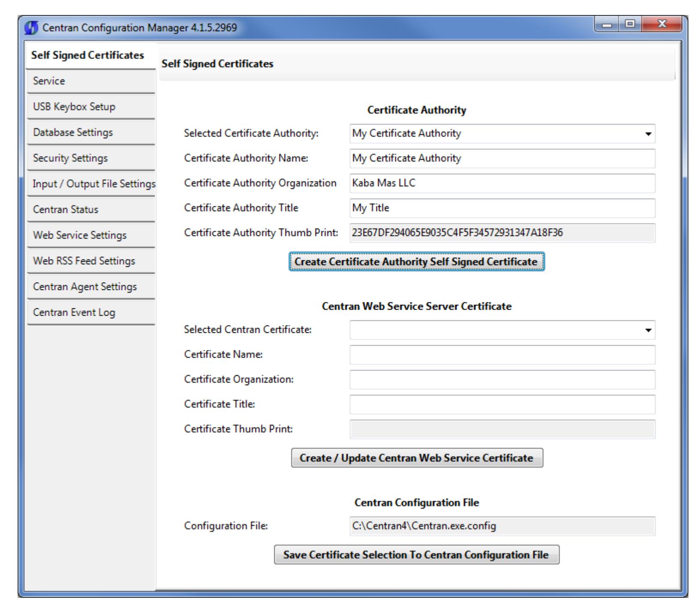View the Centran Status tab
700x612 pixels.
click(91, 210)
